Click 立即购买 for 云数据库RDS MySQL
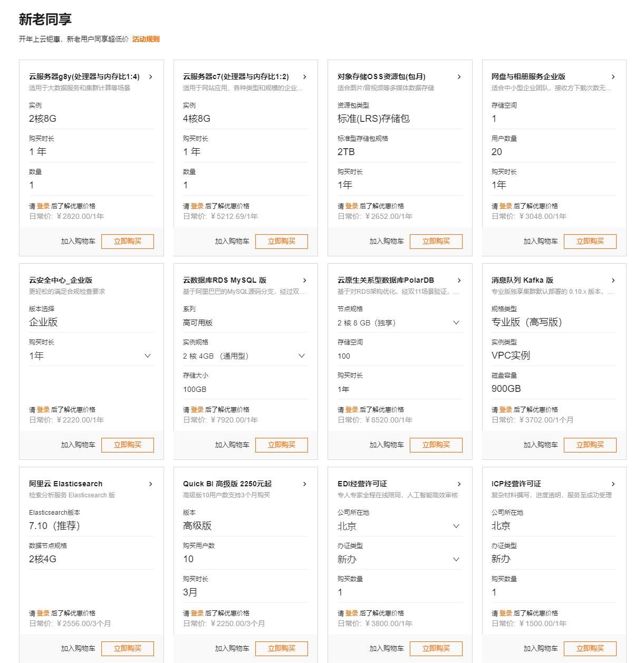Screen dimensions: 644x663 (282, 445)
